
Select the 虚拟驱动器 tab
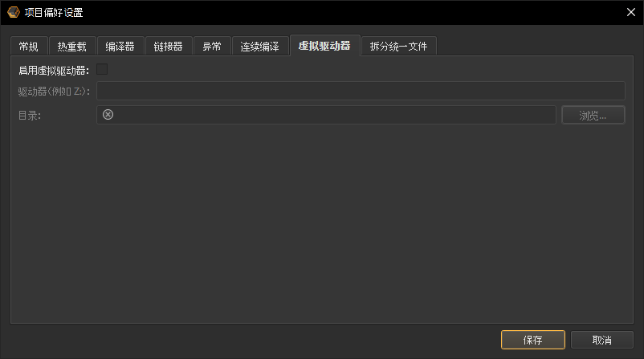tap(325, 46)
